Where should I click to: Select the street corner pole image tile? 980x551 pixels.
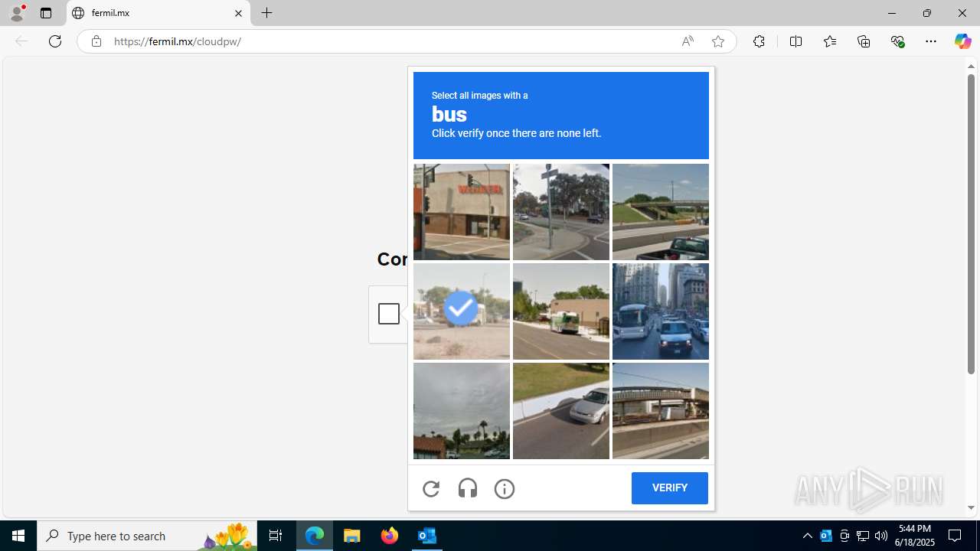561,212
